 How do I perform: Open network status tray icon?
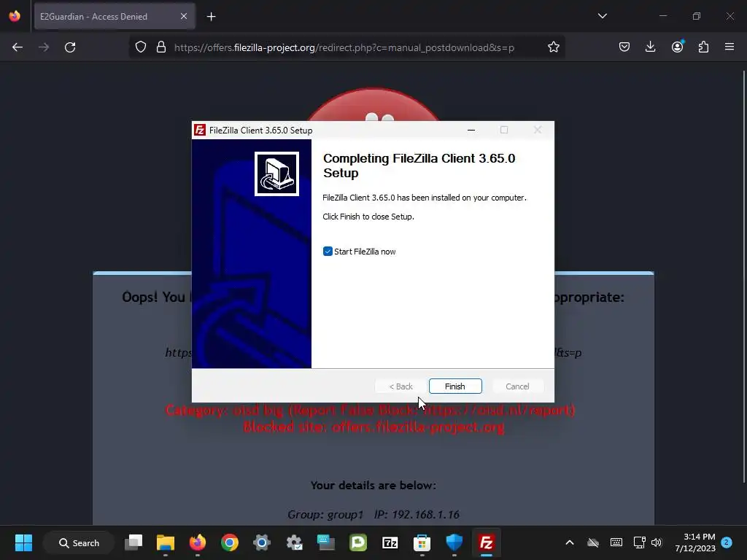click(639, 542)
